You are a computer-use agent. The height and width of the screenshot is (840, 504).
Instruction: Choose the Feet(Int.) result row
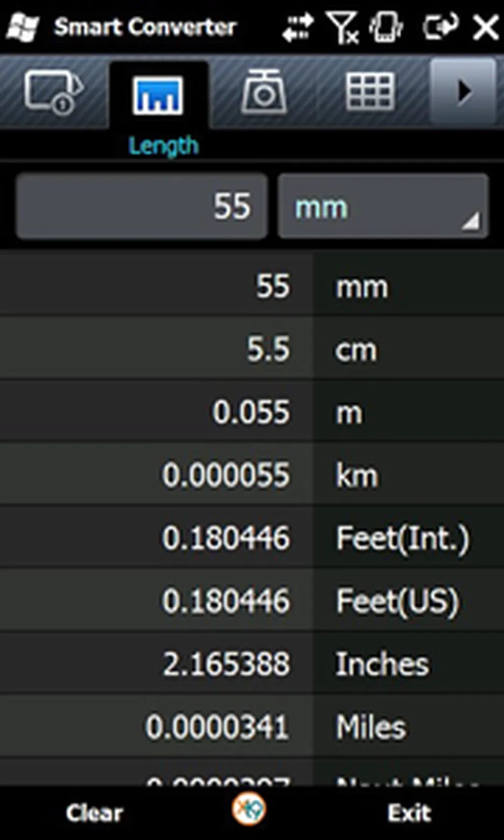pyautogui.click(x=252, y=538)
